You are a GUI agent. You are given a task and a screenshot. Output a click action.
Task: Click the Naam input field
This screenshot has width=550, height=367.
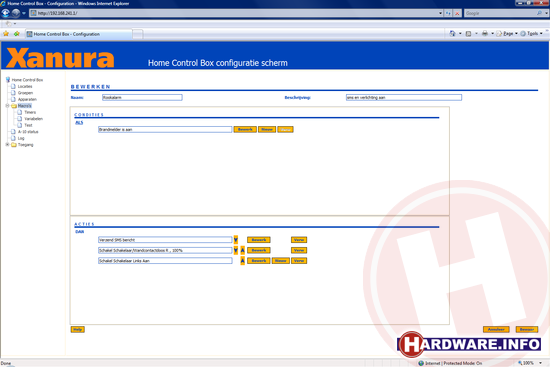(x=142, y=98)
